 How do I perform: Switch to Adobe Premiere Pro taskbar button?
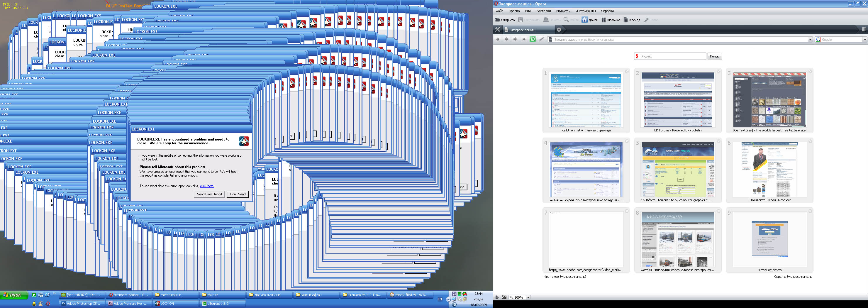tap(128, 304)
